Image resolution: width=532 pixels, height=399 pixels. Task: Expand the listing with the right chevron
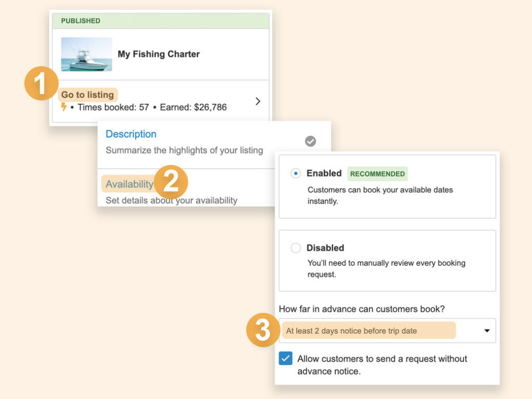click(258, 101)
